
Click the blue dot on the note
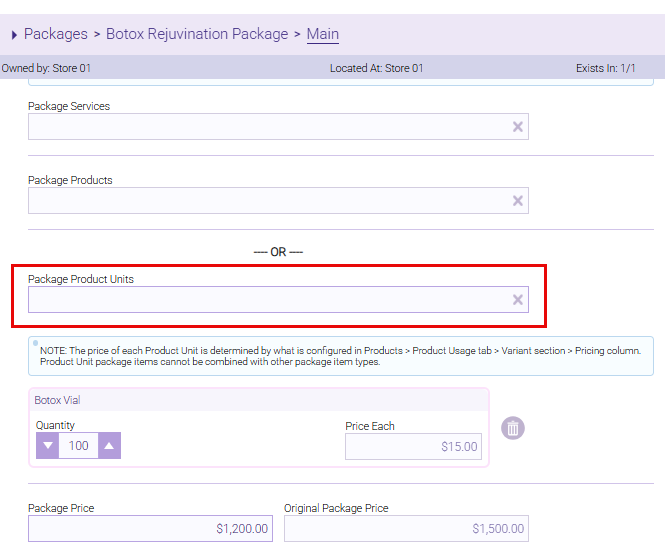[35, 342]
